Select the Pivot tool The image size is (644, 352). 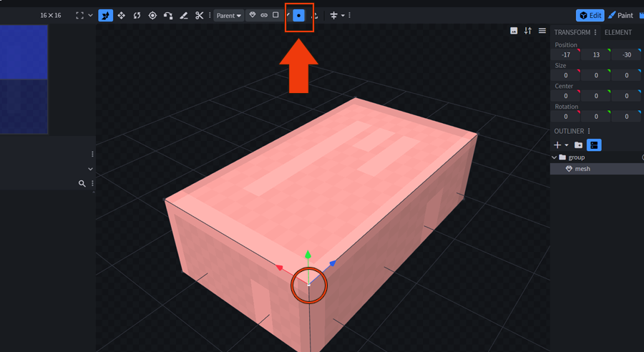152,15
